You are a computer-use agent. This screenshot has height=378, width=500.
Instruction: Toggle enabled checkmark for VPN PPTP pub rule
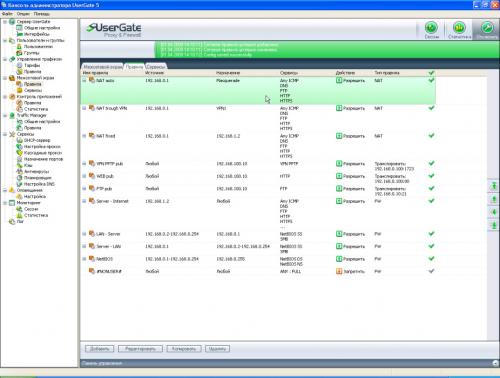431,163
